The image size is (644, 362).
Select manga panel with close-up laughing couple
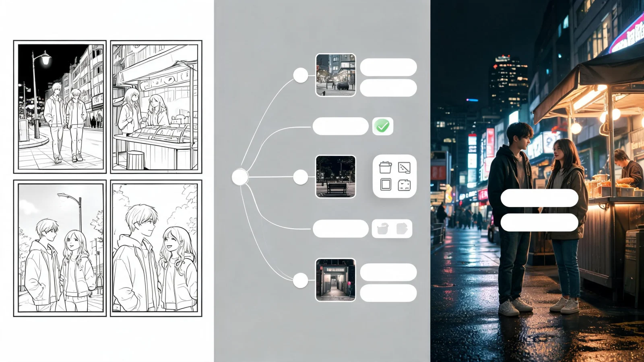[156, 248]
